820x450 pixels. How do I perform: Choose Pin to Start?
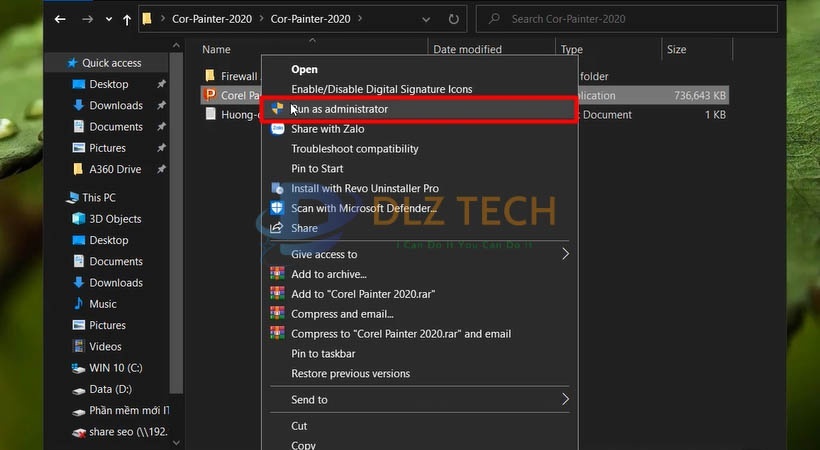[x=317, y=168]
